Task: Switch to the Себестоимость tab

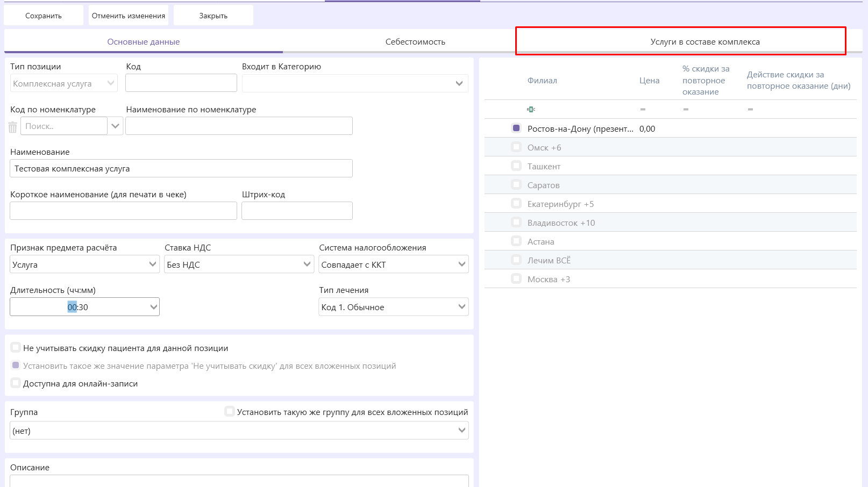Action: 415,41
